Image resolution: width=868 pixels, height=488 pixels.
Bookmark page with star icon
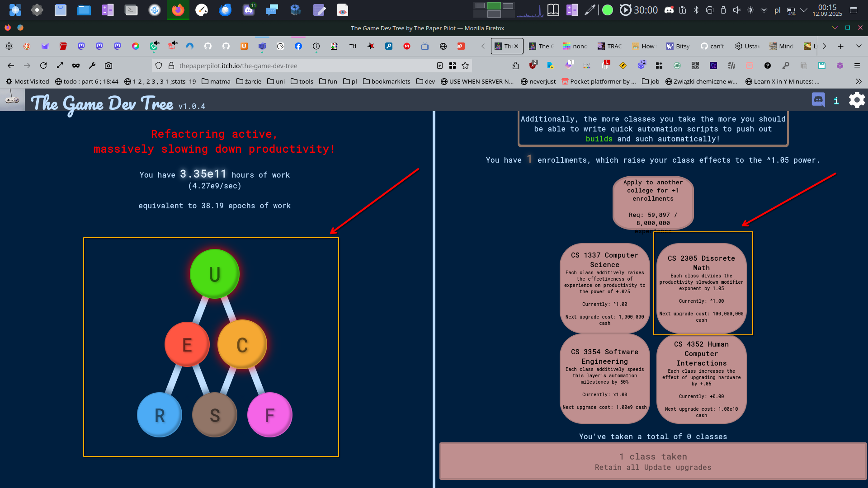pyautogui.click(x=465, y=66)
